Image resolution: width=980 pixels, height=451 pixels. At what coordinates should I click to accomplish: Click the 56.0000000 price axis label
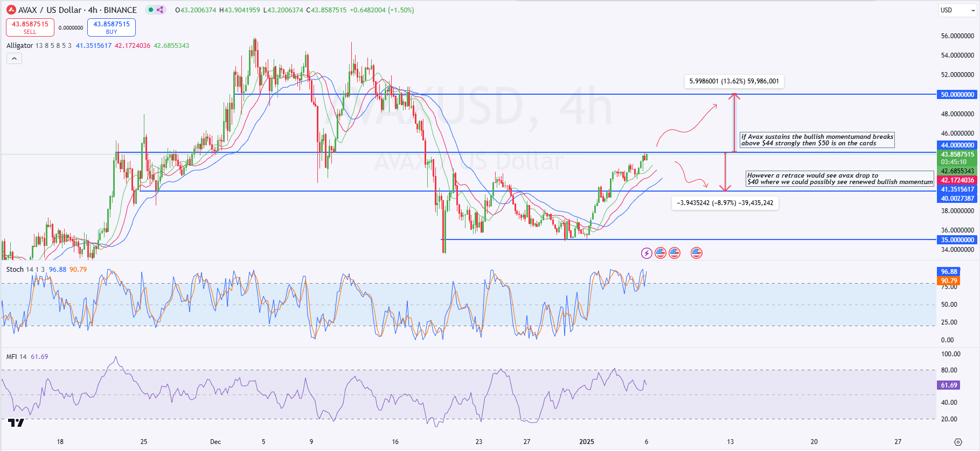coord(957,36)
